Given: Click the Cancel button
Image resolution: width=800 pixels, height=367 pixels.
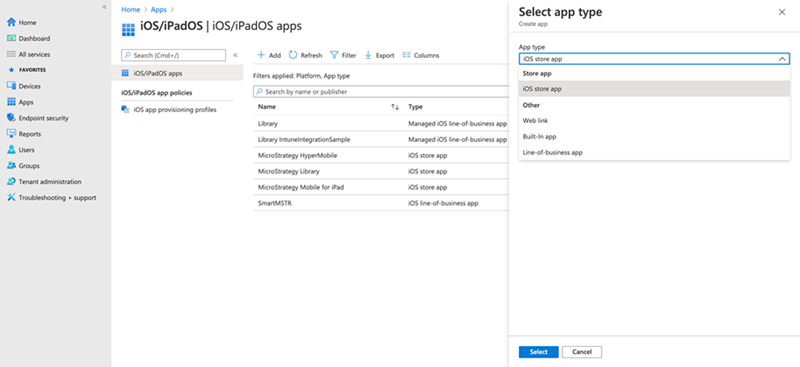Looking at the screenshot, I should (582, 352).
